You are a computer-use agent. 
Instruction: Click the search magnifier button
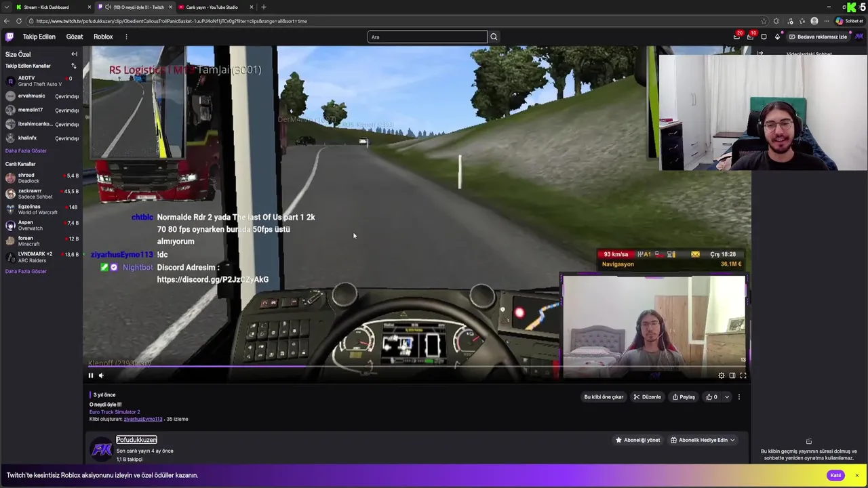pyautogui.click(x=494, y=37)
